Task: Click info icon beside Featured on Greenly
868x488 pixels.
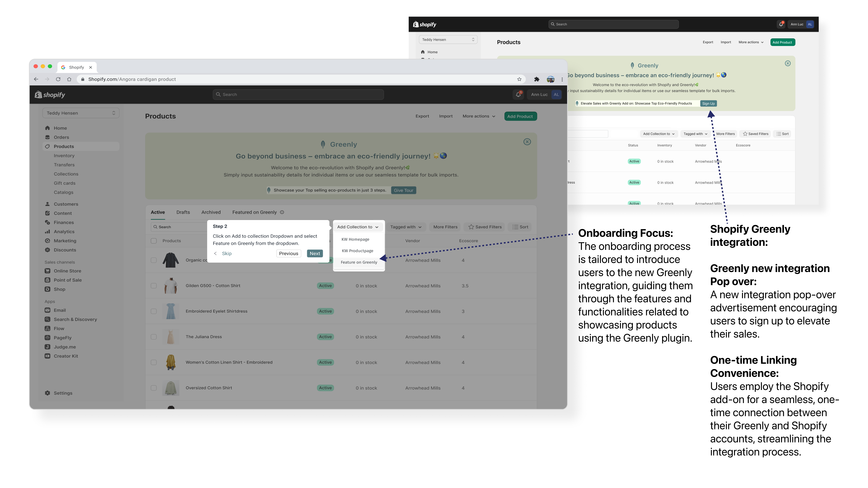Action: pos(282,212)
